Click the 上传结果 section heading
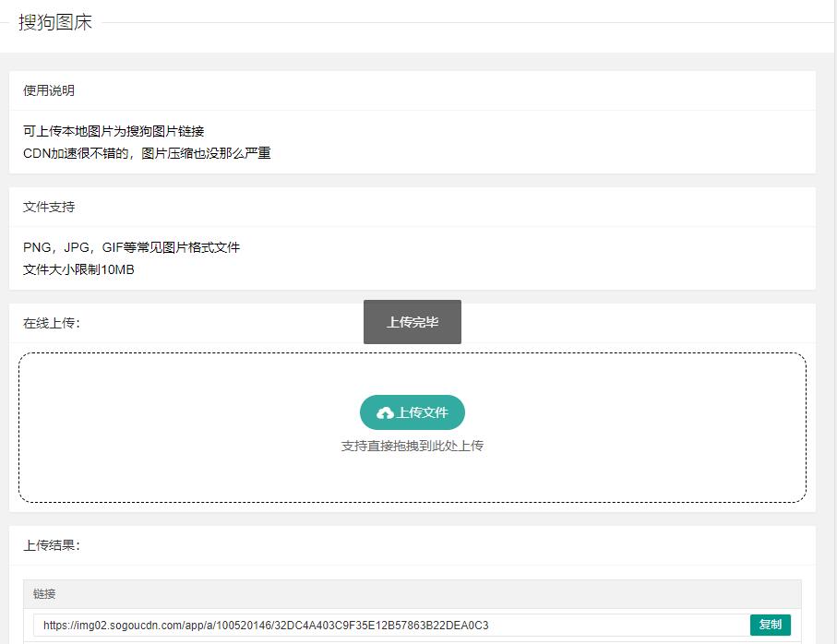The image size is (837, 644). [x=52, y=545]
